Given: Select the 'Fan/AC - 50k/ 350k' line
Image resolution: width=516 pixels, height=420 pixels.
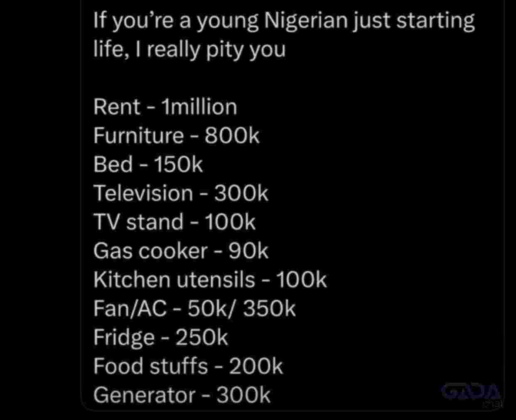Looking at the screenshot, I should click(194, 308).
